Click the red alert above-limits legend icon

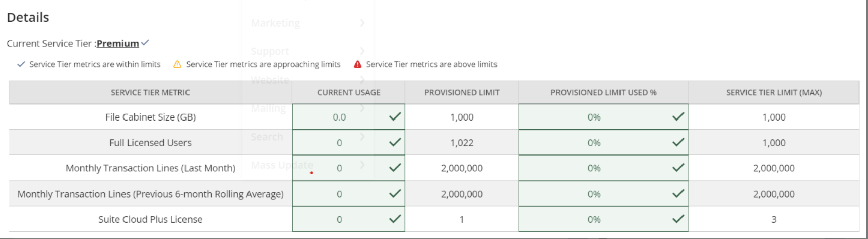coord(358,64)
